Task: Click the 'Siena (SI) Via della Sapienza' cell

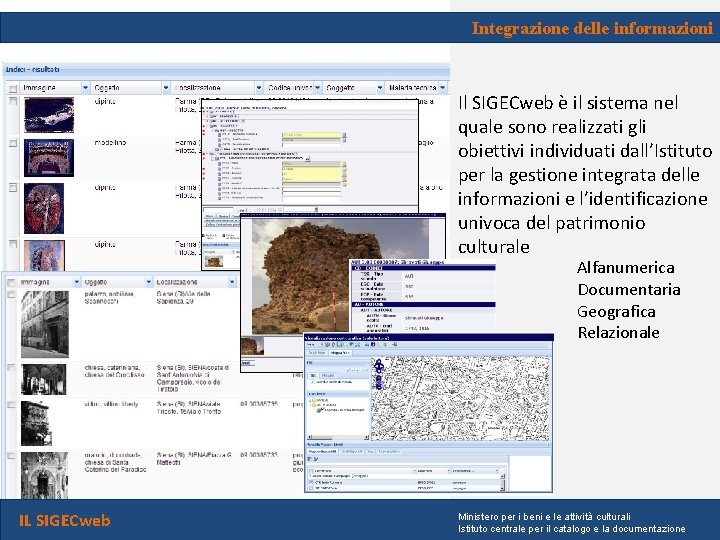Action: [183, 298]
